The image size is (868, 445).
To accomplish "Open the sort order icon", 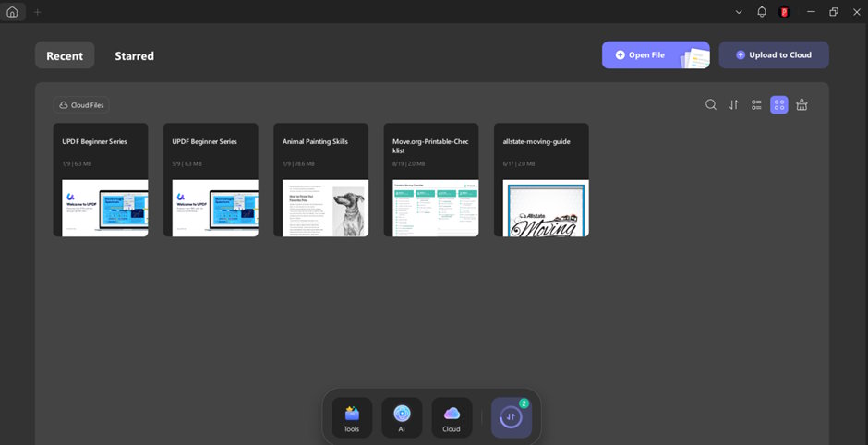I will coord(734,105).
